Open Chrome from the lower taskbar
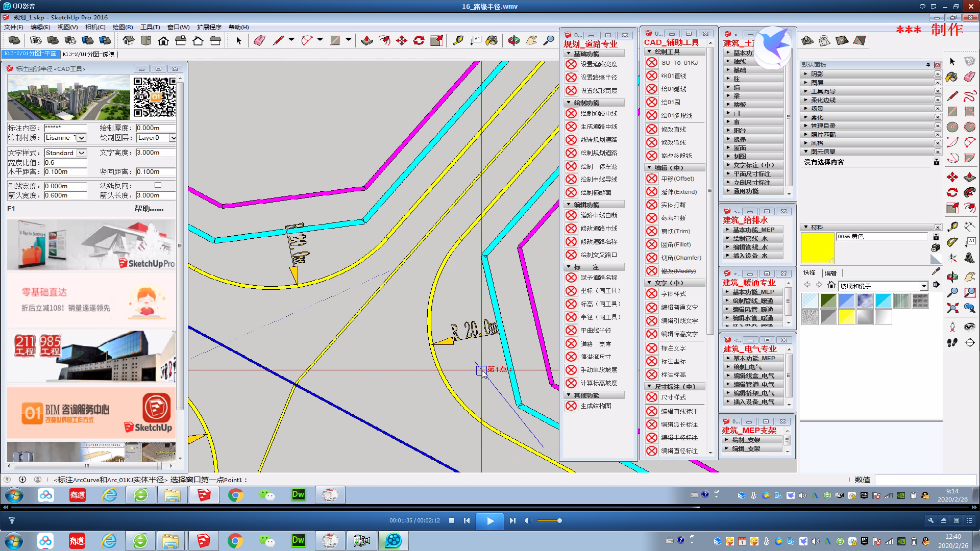980x551 pixels. tap(235, 541)
